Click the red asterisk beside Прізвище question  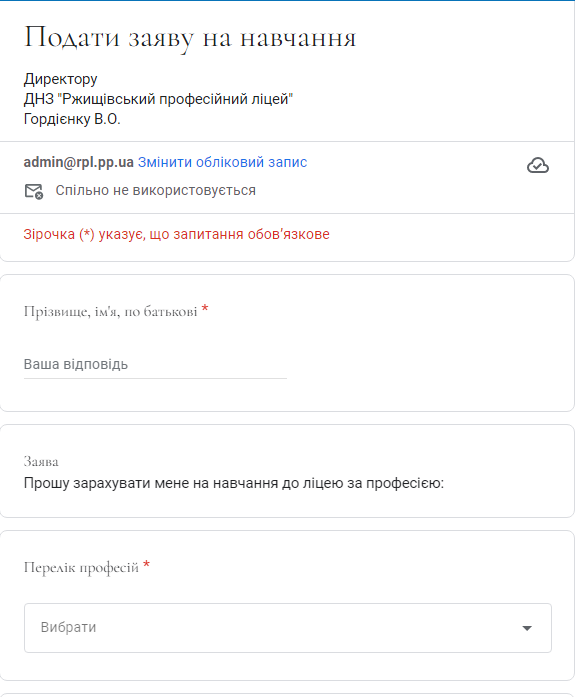205,309
